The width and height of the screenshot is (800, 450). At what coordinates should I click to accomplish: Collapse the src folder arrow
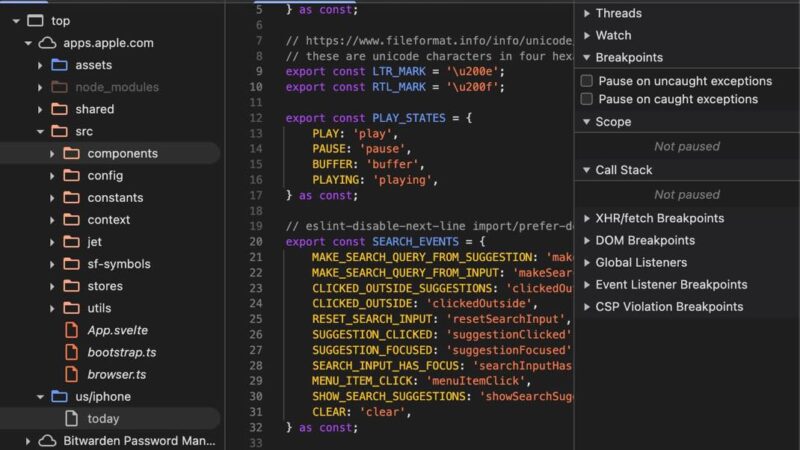click(x=40, y=132)
